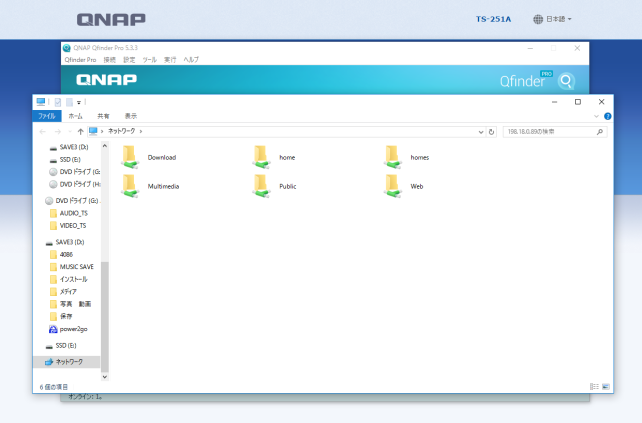Click the 198.18.0.89 search box
Image resolution: width=642 pixels, height=423 pixels.
[550, 131]
